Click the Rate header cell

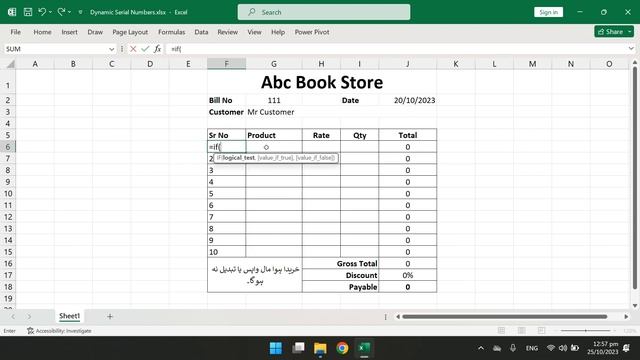(x=321, y=135)
